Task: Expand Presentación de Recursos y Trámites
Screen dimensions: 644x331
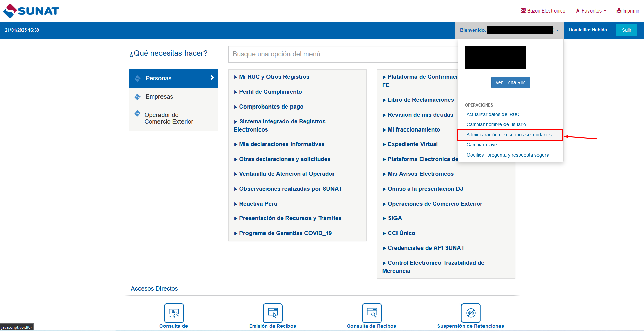Action: click(287, 218)
